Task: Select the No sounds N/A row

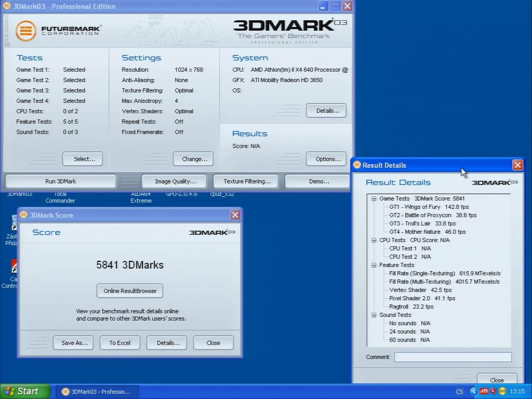Action: [x=409, y=323]
